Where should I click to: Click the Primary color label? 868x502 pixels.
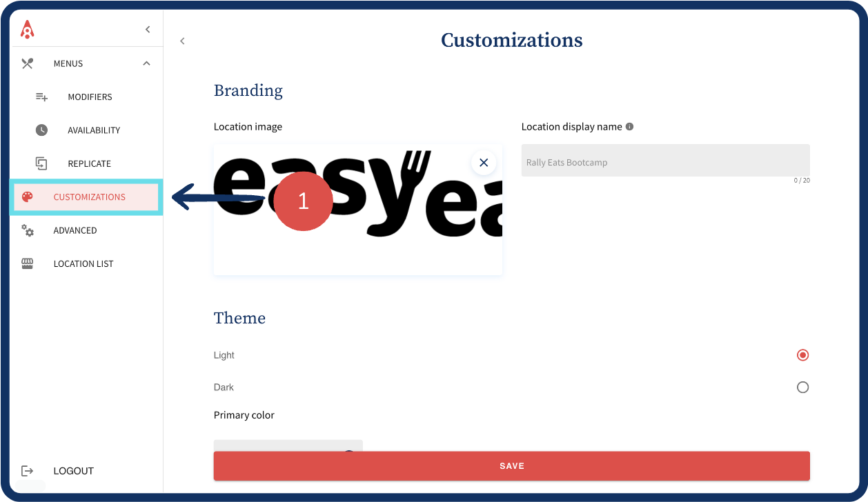(244, 415)
